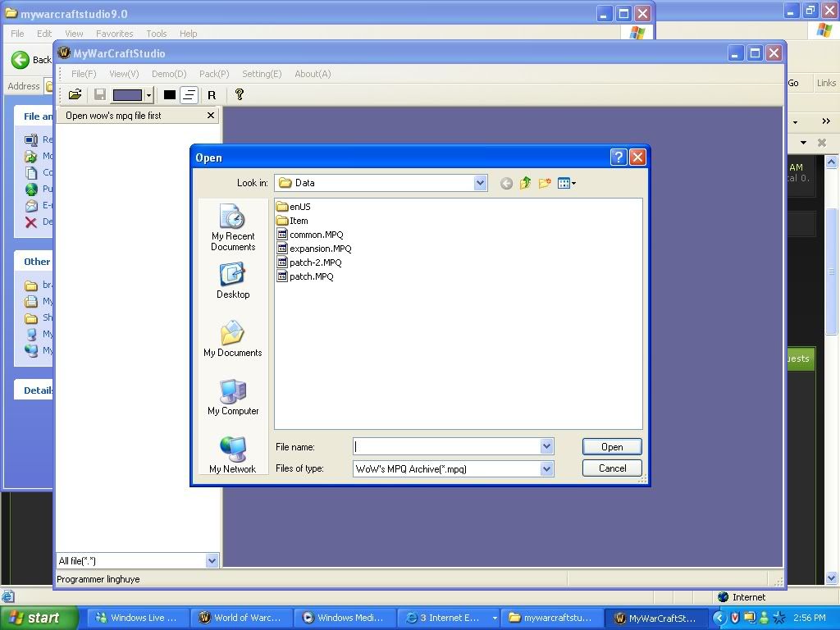Expand hidden tray icons arrow
Viewport: 840px width, 630px height.
pos(719,619)
